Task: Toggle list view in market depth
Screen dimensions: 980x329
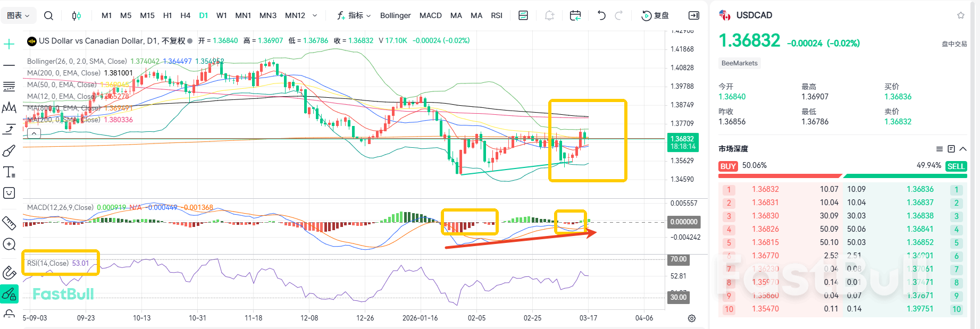Action: tap(940, 149)
